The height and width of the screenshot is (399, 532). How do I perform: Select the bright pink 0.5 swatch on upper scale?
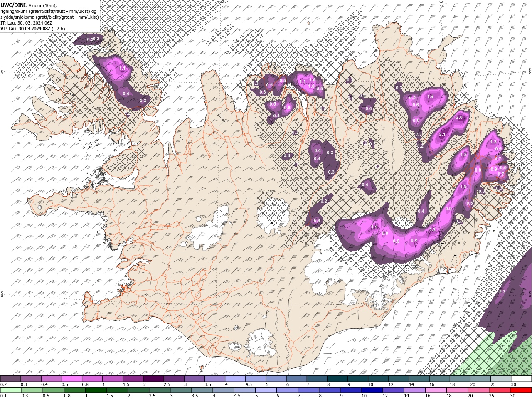click(x=72, y=379)
